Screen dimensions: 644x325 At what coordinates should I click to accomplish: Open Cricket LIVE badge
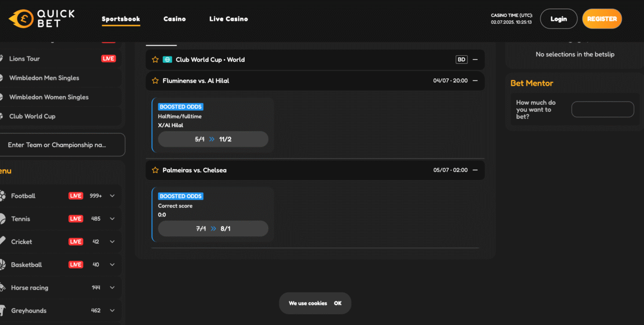[x=76, y=242]
